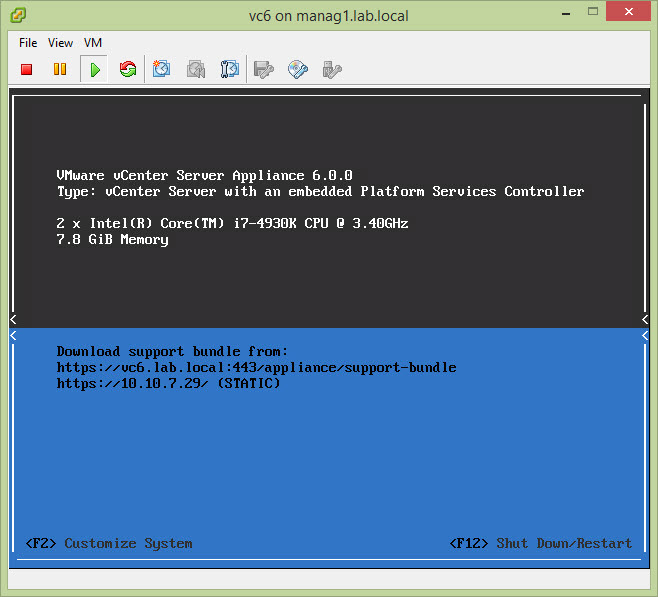Click the red Power Off button
Screen dimensions: 658x597
pyautogui.click(x=26, y=69)
